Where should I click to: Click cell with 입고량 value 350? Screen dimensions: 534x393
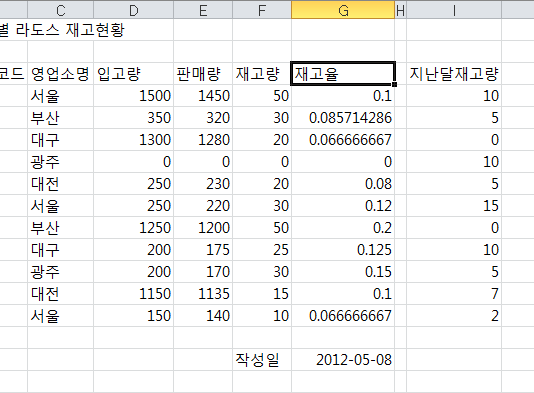click(x=134, y=118)
